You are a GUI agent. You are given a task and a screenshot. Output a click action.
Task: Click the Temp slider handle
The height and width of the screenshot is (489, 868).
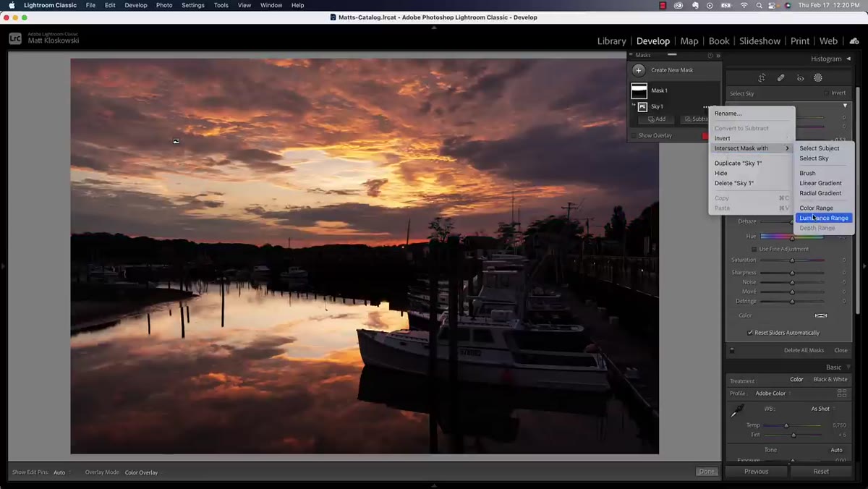[x=786, y=425]
